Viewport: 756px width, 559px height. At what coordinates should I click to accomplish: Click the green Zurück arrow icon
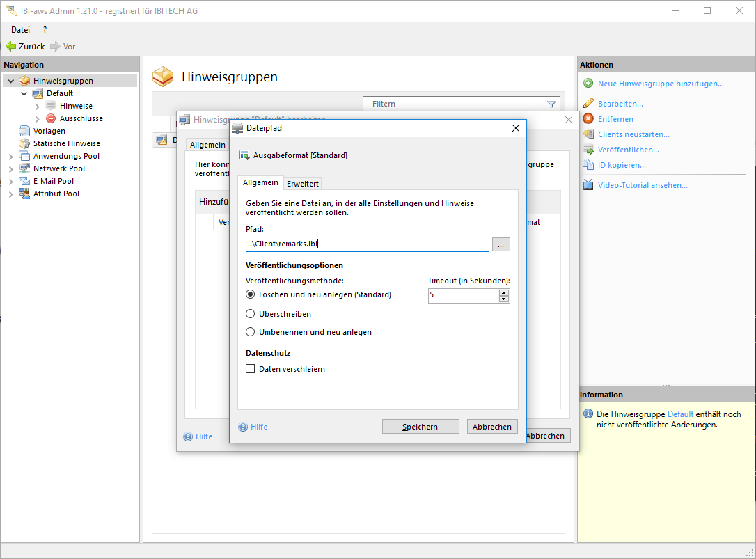[x=10, y=47]
